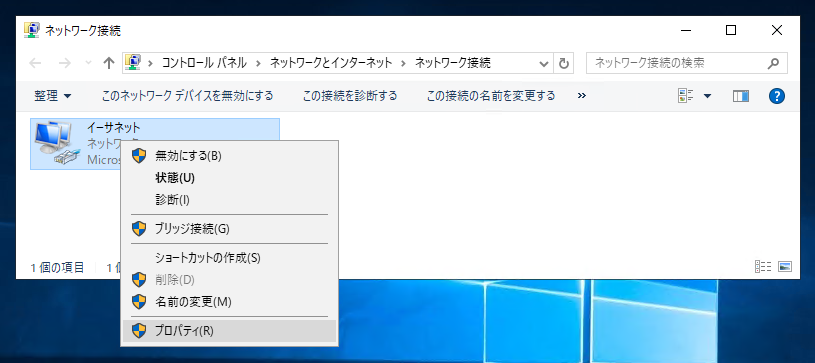This screenshot has width=815, height=363.
Task: Click the window title bar network icon
Action: [31, 30]
